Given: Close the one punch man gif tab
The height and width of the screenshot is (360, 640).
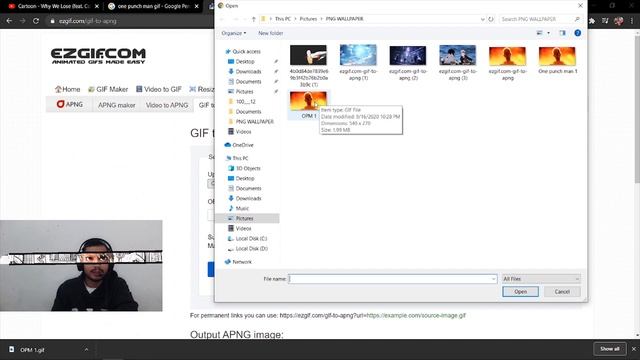Looking at the screenshot, I should point(196,6).
